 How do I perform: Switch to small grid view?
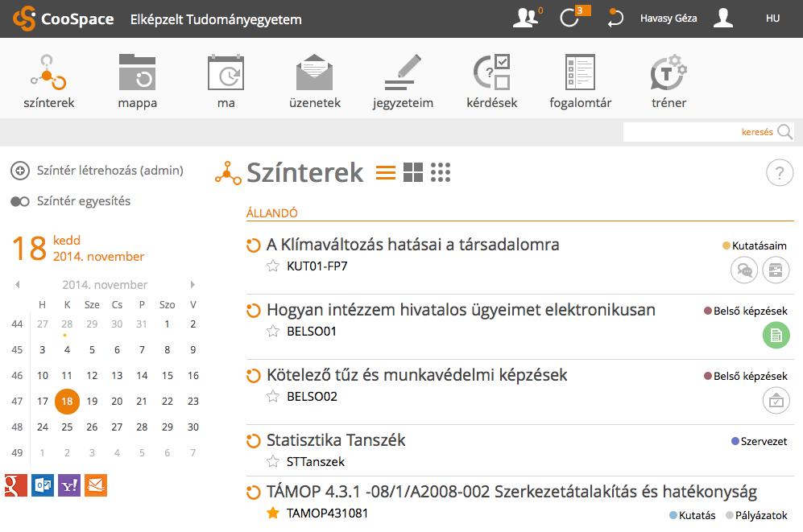point(441,172)
